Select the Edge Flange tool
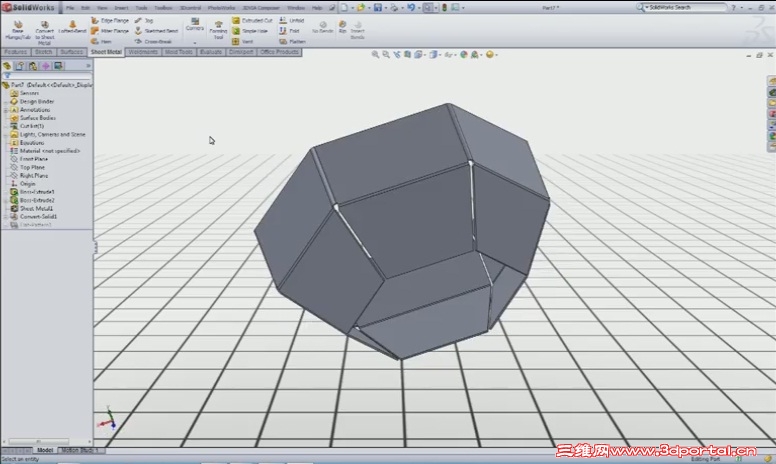 pyautogui.click(x=110, y=20)
